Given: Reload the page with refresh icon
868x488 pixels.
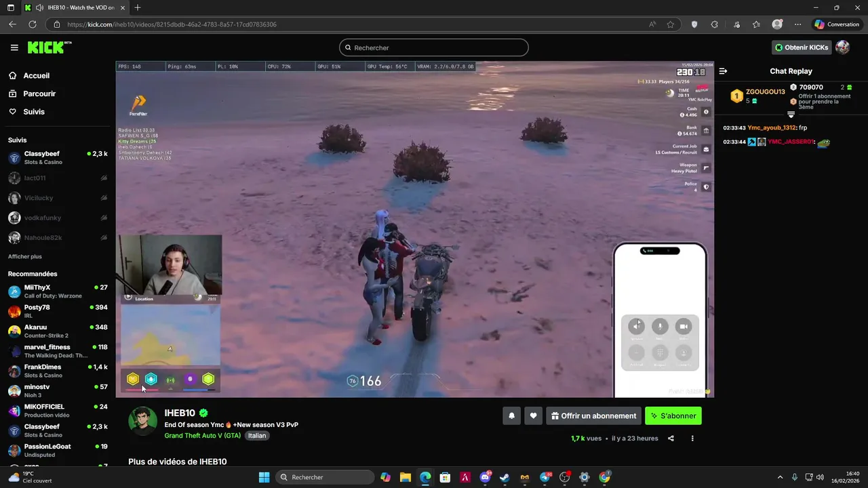Looking at the screenshot, I should [x=32, y=24].
